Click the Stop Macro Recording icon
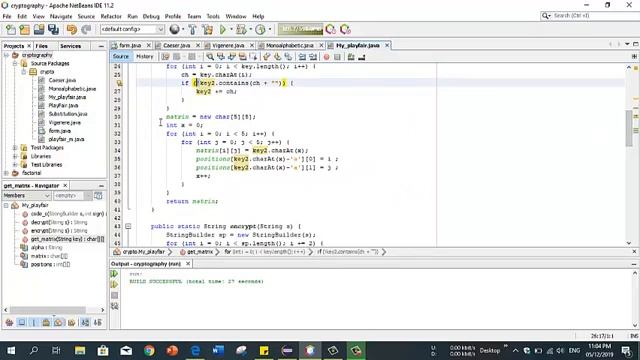640x360 pixels. pyautogui.click(x=337, y=57)
